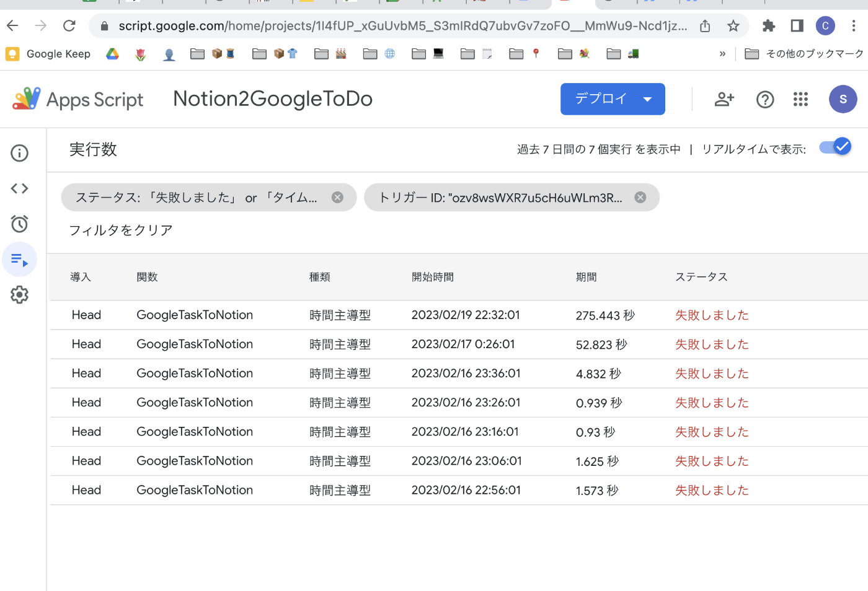The image size is (868, 591).
Task: Expand the execution at 2023/02/16 23:26:01
Action: pyautogui.click(x=459, y=403)
